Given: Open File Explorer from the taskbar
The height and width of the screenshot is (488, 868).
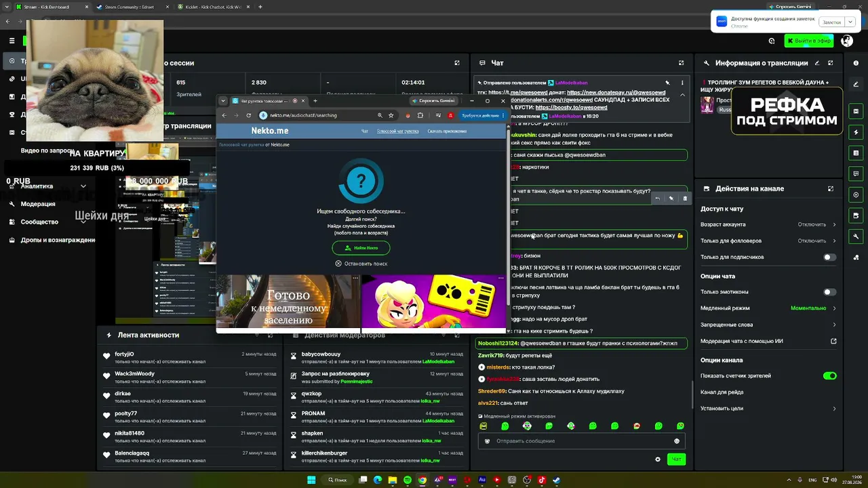Looking at the screenshot, I should pos(393,480).
